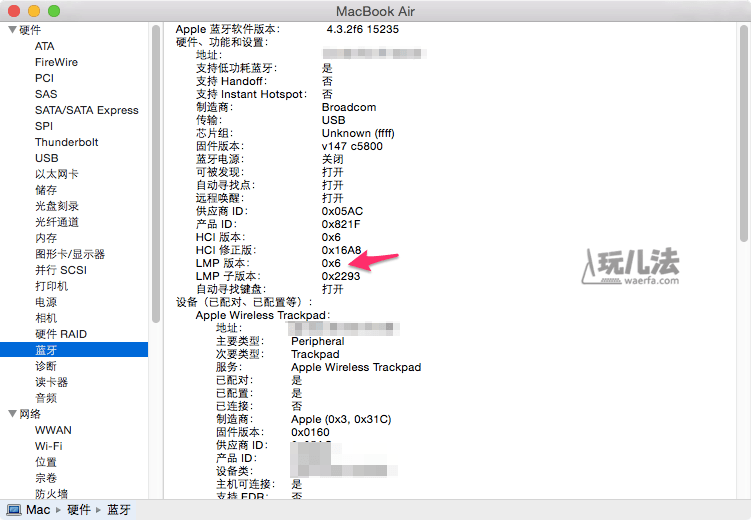The width and height of the screenshot is (751, 520).
Task: Minimize window with the yellow button
Action: click(34, 11)
